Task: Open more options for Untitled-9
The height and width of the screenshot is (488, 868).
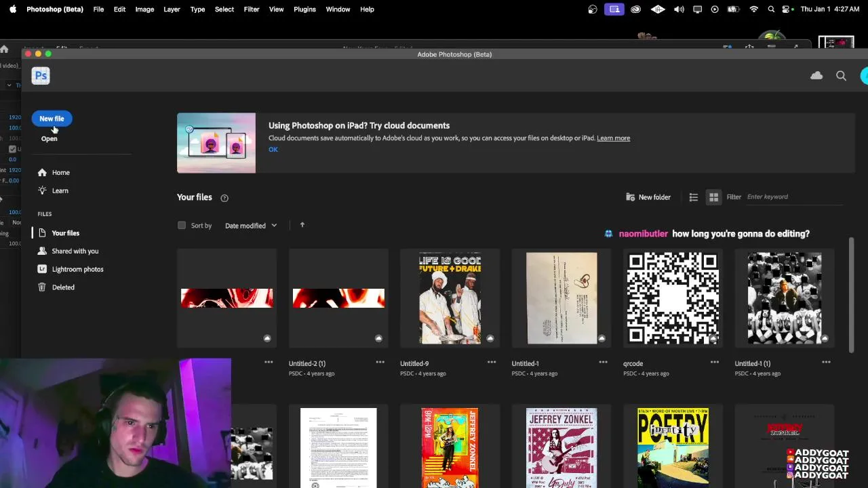Action: [492, 363]
